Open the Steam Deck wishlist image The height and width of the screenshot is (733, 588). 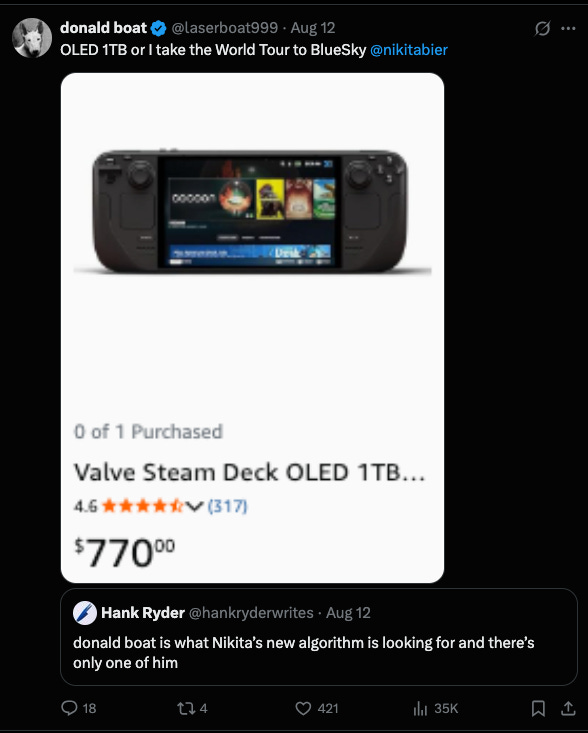coord(252,328)
